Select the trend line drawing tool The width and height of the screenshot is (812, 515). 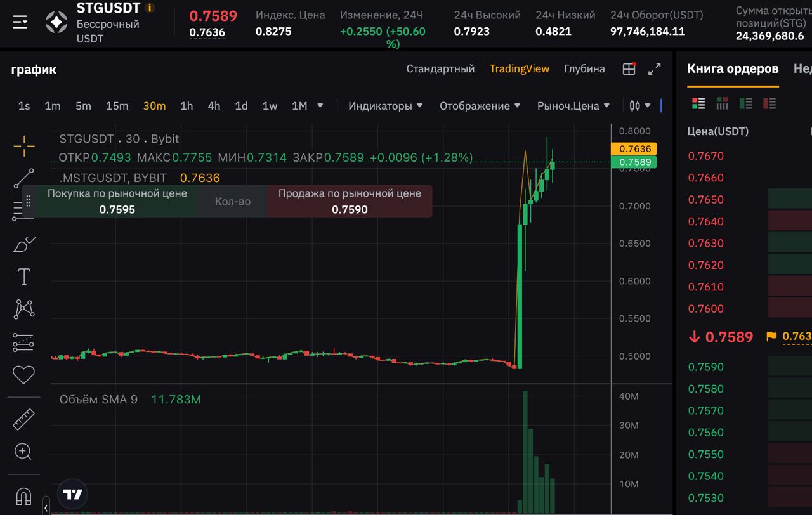(x=24, y=179)
